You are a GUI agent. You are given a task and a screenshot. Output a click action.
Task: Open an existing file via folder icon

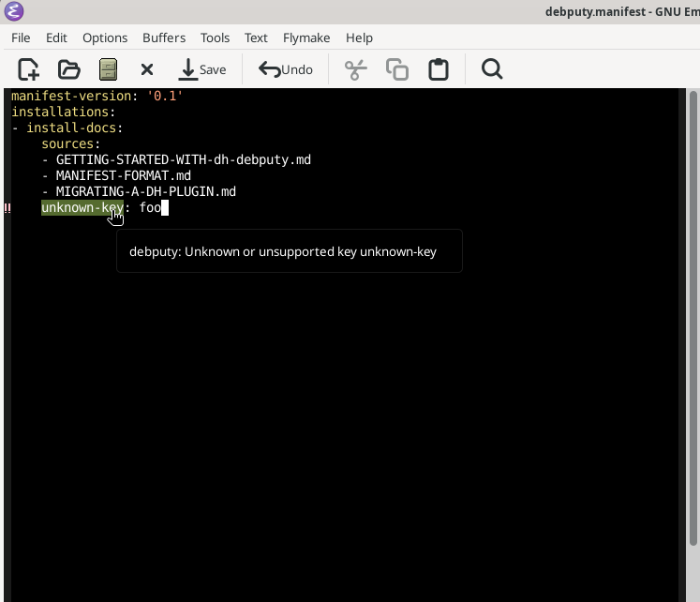[x=68, y=69]
